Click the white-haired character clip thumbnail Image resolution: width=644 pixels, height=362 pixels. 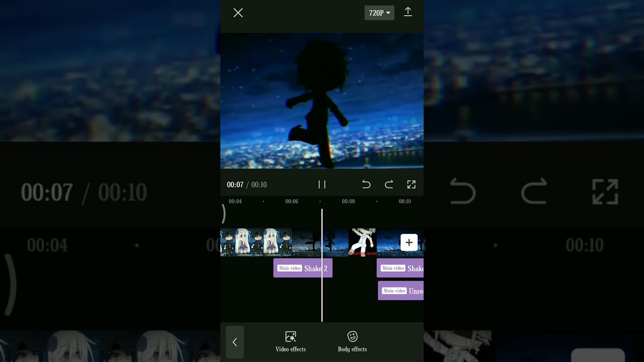coord(257,243)
